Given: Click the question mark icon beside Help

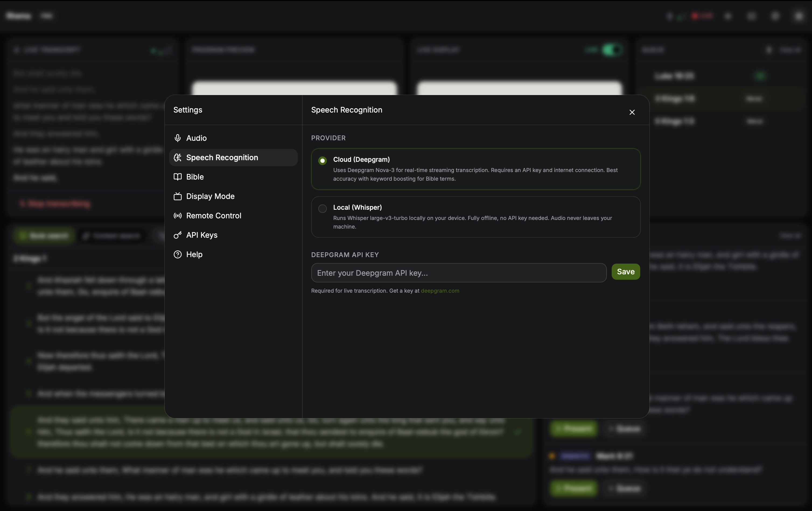Looking at the screenshot, I should (178, 254).
